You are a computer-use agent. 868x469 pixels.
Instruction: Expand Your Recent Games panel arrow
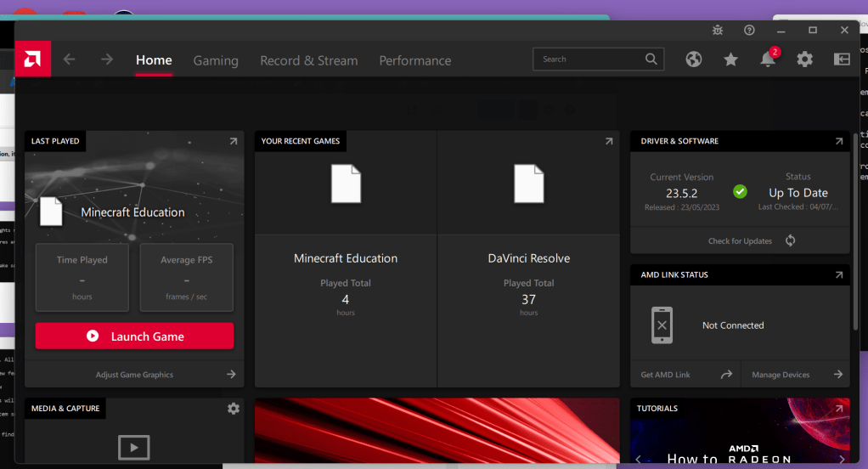(x=609, y=141)
